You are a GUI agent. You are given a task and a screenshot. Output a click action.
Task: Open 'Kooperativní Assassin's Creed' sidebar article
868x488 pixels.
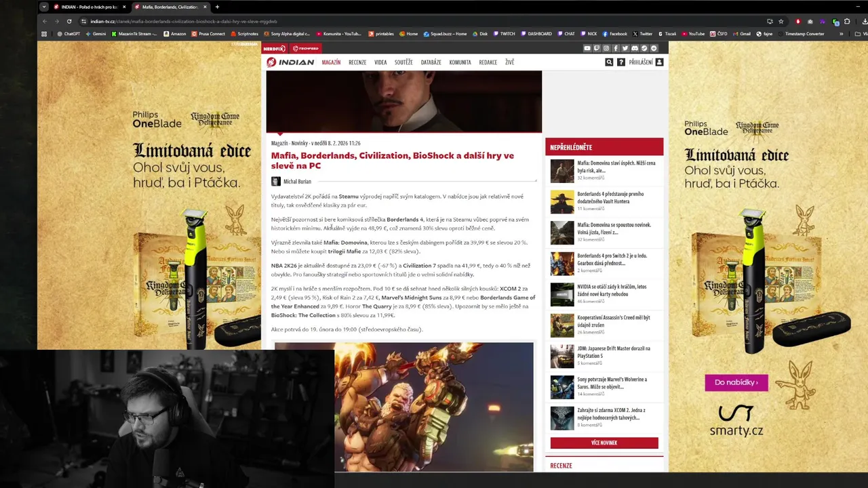[x=614, y=321]
